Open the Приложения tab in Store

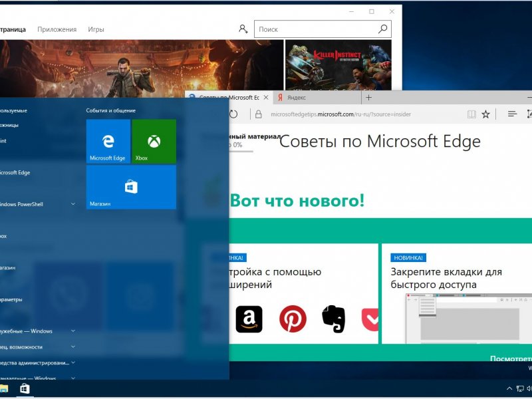[57, 29]
